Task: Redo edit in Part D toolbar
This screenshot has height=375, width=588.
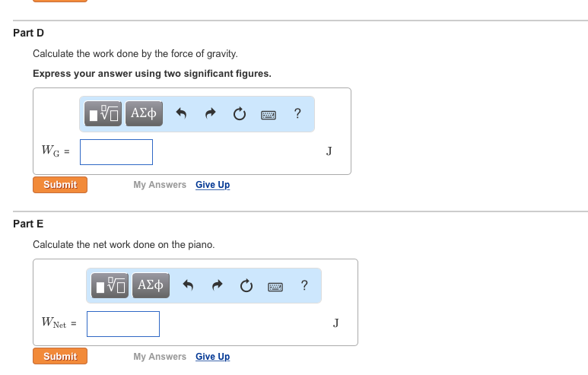Action: pyautogui.click(x=211, y=113)
